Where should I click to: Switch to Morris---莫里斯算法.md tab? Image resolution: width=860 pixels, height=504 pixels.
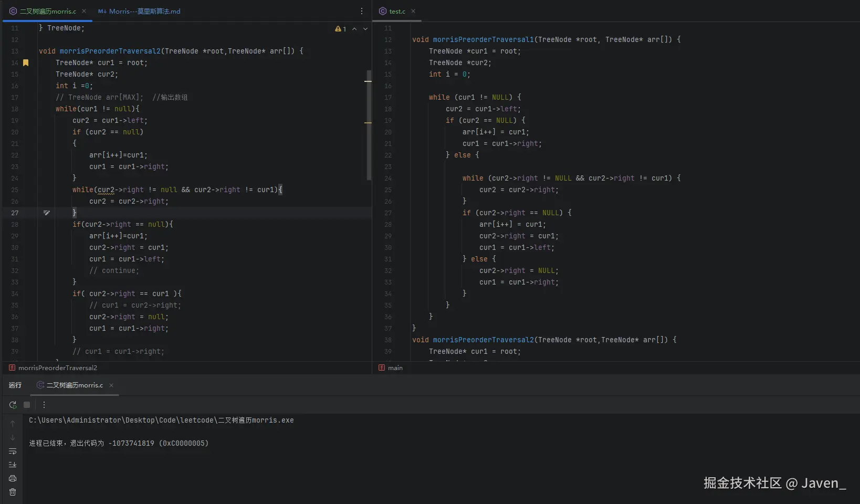(139, 11)
